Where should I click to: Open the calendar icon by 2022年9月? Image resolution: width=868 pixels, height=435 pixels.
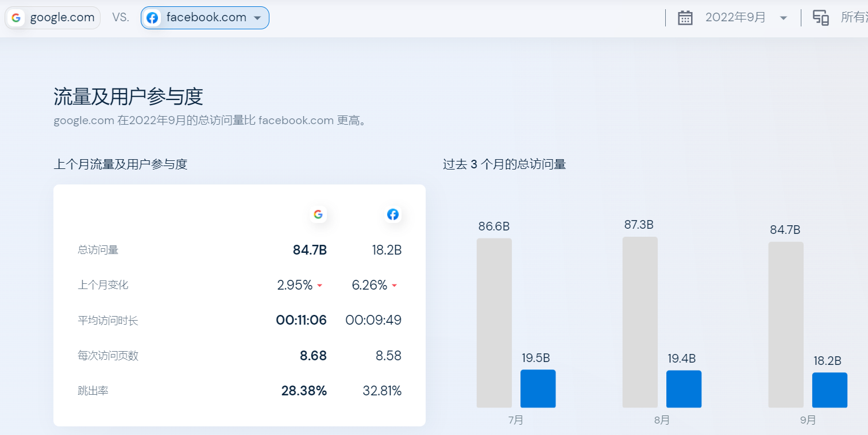685,18
